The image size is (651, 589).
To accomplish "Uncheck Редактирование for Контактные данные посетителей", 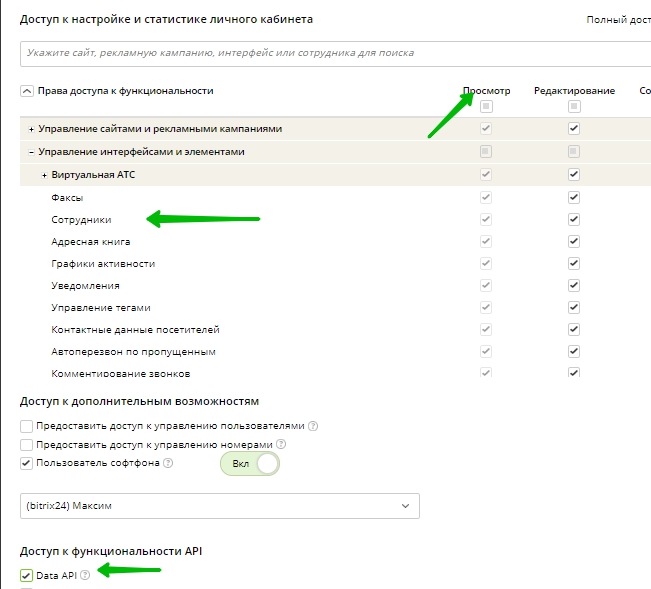I will (x=574, y=329).
